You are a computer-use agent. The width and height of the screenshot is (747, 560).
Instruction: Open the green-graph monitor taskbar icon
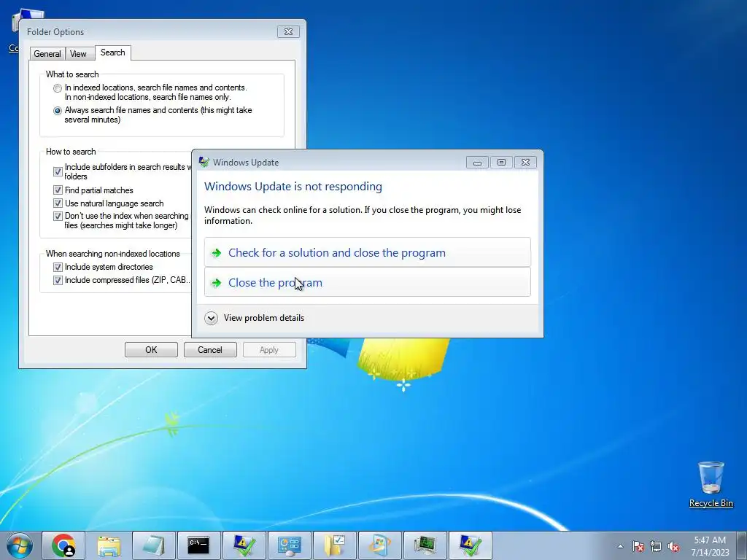coord(425,545)
